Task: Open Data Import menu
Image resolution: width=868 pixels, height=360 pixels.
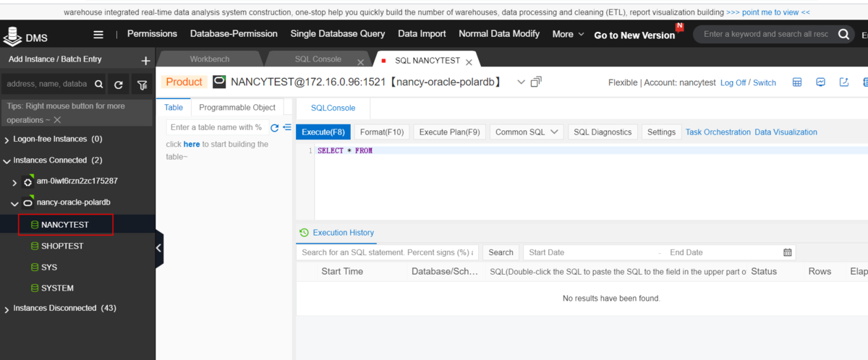Action: click(x=422, y=34)
